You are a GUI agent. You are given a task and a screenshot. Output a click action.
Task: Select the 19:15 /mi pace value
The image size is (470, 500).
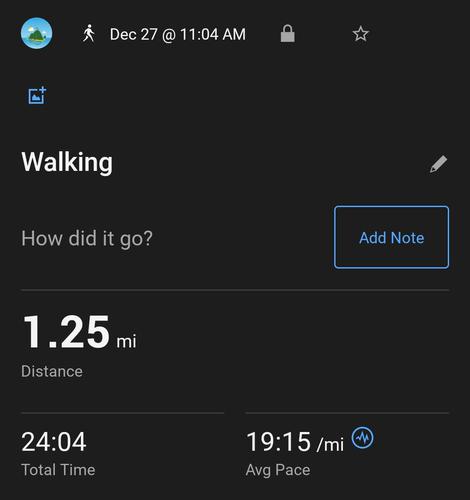tap(295, 442)
